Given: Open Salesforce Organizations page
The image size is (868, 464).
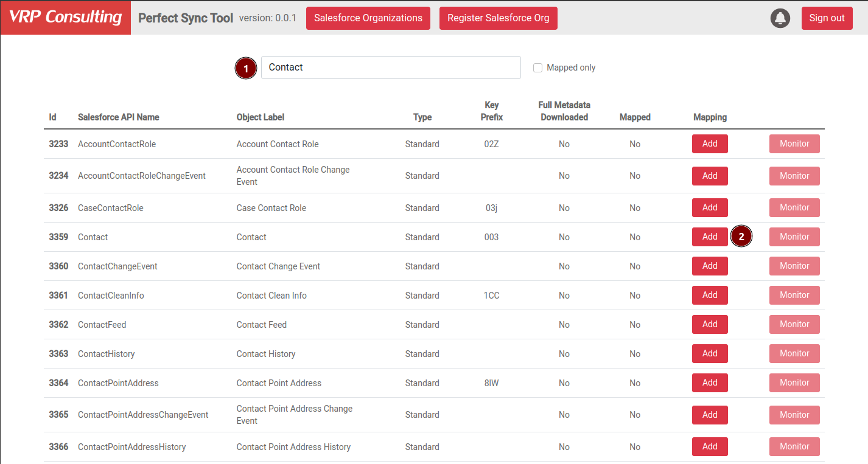Looking at the screenshot, I should click(x=368, y=18).
